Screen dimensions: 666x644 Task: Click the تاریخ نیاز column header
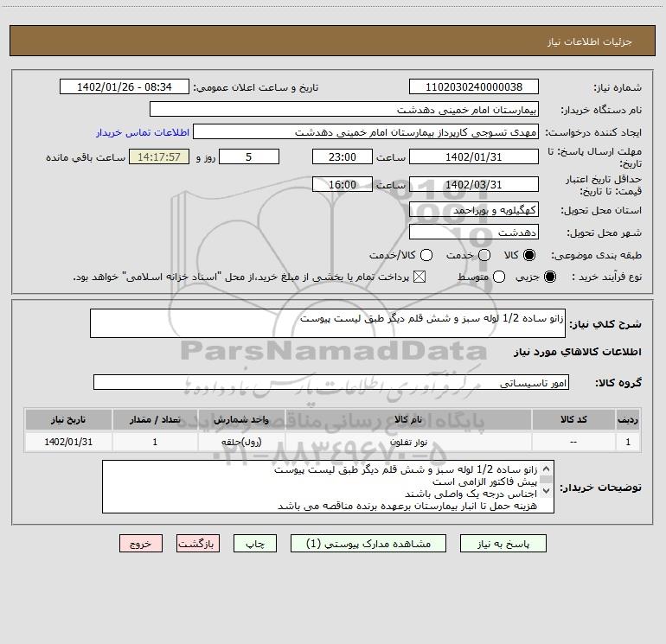(x=68, y=419)
